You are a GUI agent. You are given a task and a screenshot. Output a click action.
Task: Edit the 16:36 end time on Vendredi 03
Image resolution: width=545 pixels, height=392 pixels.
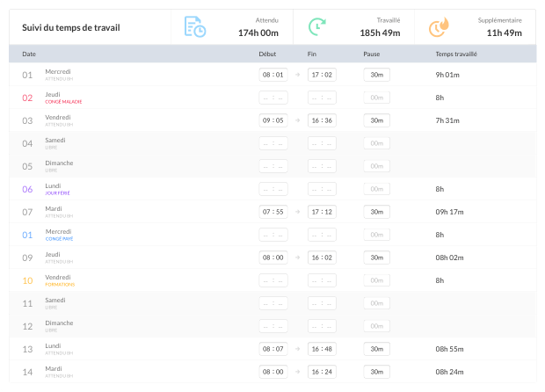click(322, 120)
